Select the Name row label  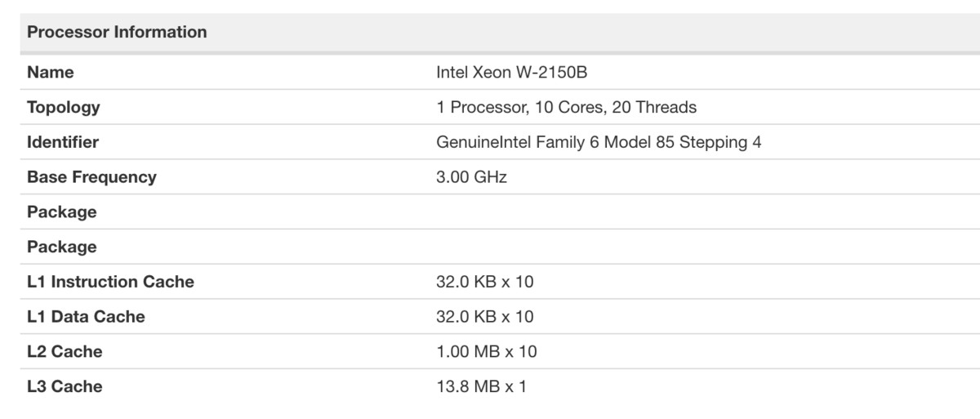[x=51, y=73]
